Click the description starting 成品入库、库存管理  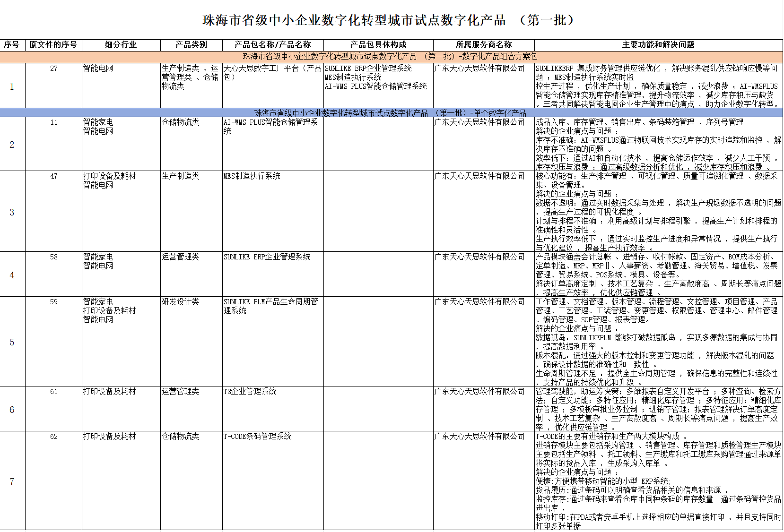point(658,144)
